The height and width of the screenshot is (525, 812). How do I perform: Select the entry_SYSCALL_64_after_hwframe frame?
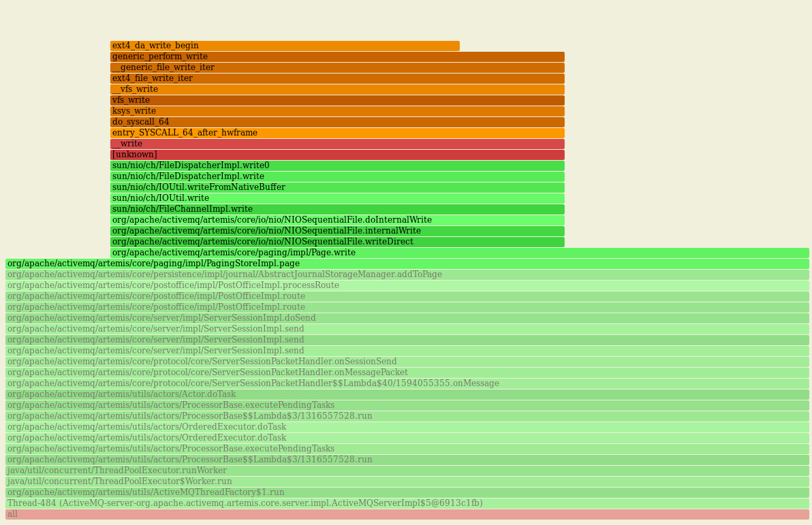(337, 133)
